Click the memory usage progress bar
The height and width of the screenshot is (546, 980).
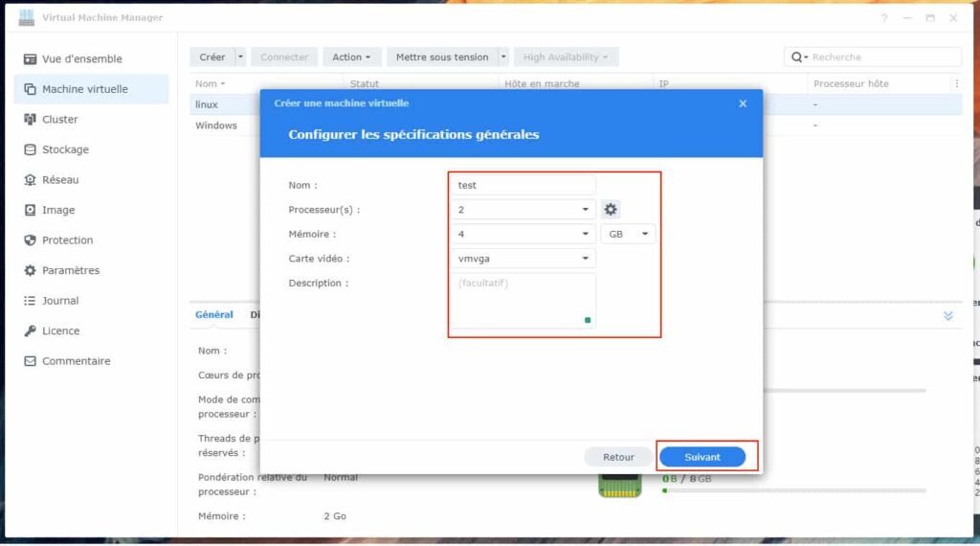click(793, 490)
